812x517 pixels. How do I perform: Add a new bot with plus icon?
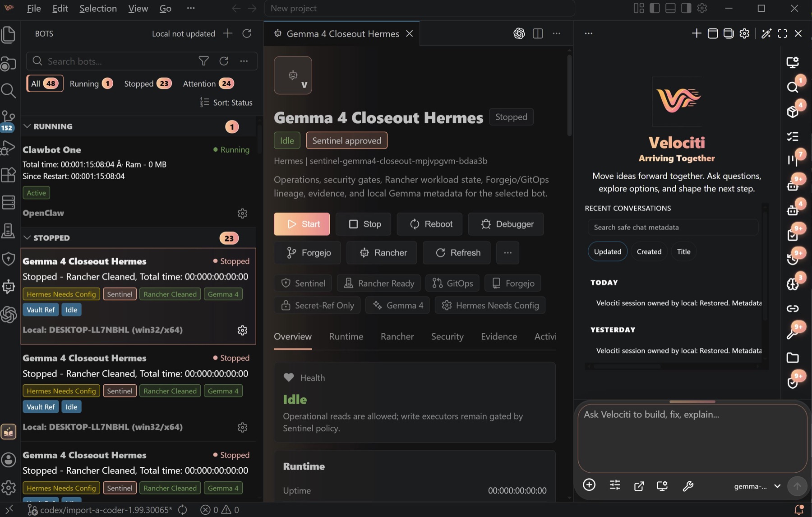[x=228, y=33]
